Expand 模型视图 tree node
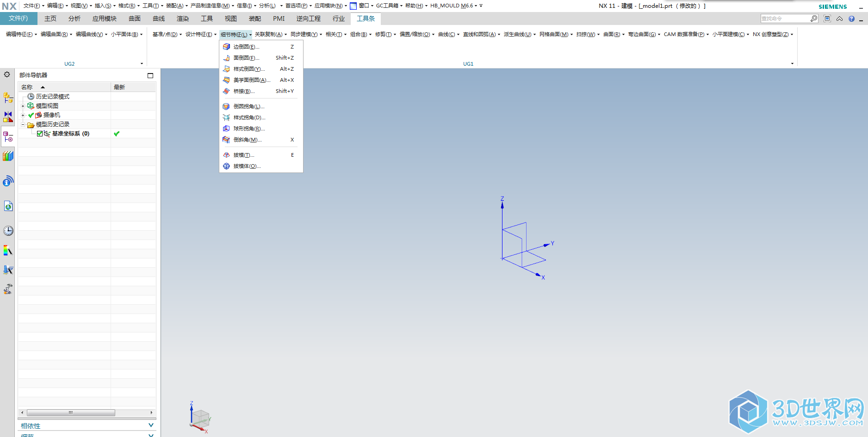 [23, 106]
